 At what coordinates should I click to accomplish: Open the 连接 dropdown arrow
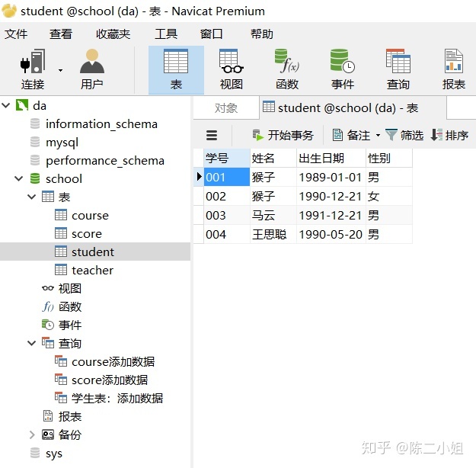60,70
